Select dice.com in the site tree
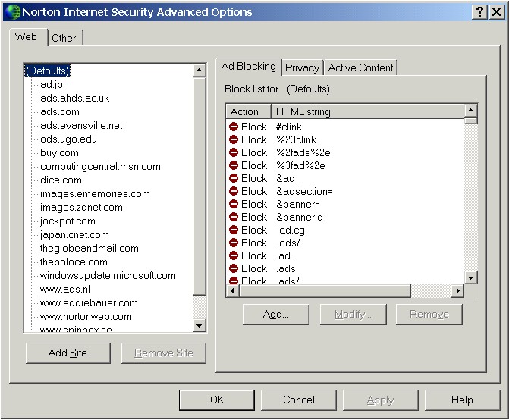The image size is (509, 420). (61, 180)
